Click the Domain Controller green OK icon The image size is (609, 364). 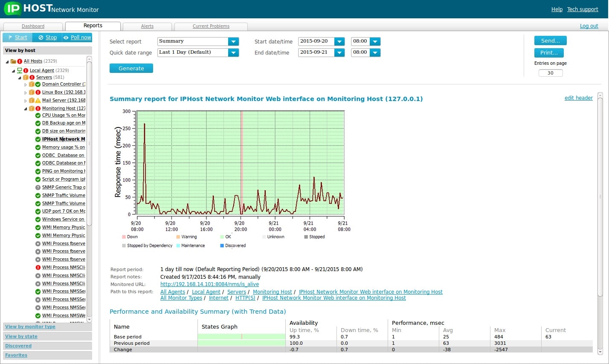click(38, 84)
